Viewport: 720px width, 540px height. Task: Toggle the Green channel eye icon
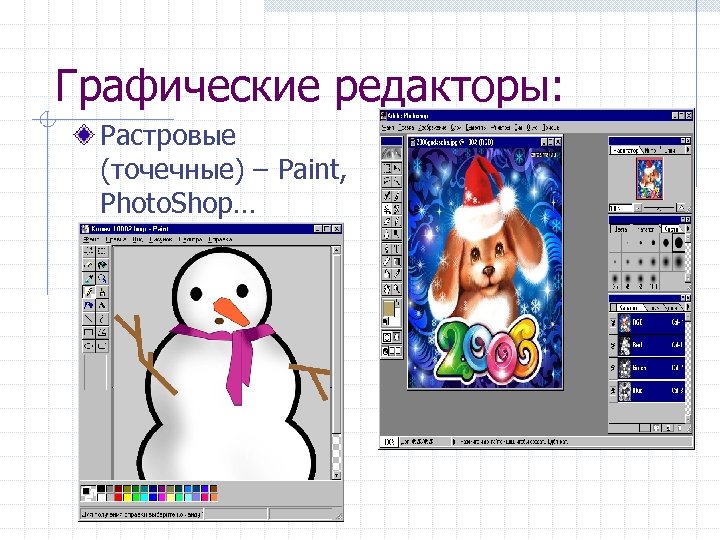click(612, 368)
